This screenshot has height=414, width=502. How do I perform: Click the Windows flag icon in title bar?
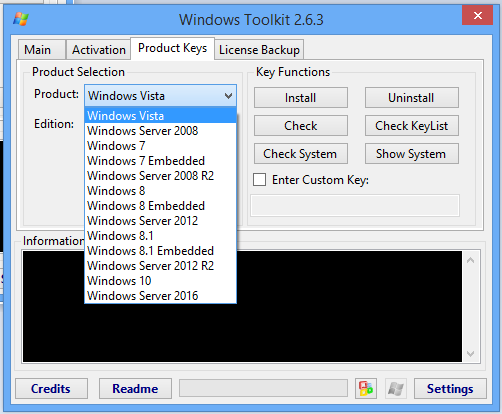pyautogui.click(x=21, y=19)
